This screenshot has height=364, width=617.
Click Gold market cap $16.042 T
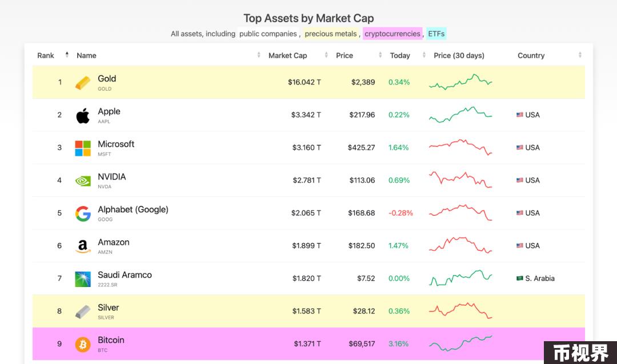click(x=304, y=82)
